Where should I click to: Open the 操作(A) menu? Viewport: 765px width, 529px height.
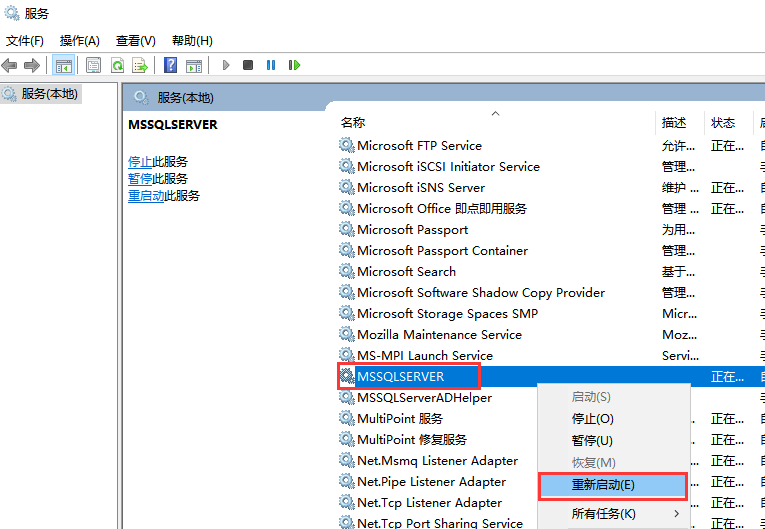pyautogui.click(x=80, y=41)
